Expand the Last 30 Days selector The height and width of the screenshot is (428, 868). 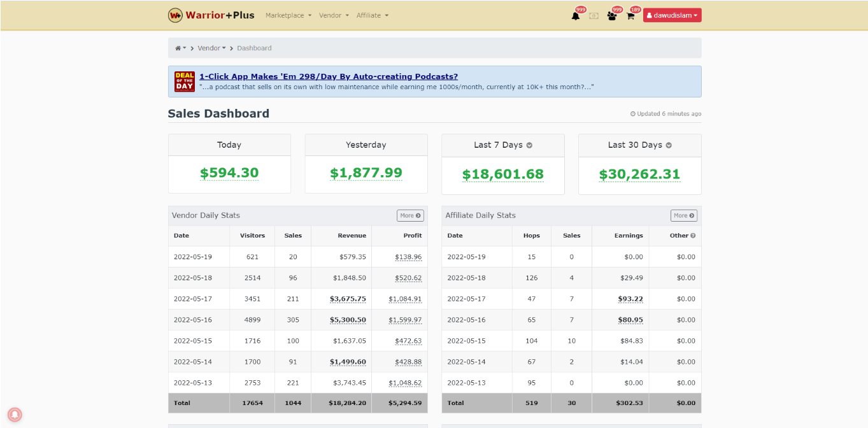coord(639,145)
